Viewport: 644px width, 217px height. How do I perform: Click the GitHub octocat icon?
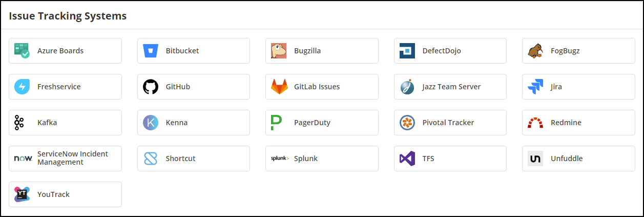(x=151, y=87)
